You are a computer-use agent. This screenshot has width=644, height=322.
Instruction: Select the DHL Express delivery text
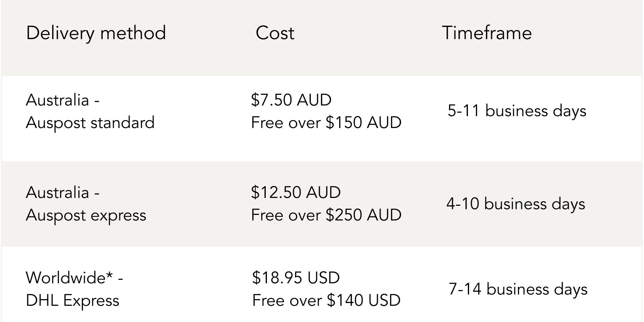[x=73, y=301]
